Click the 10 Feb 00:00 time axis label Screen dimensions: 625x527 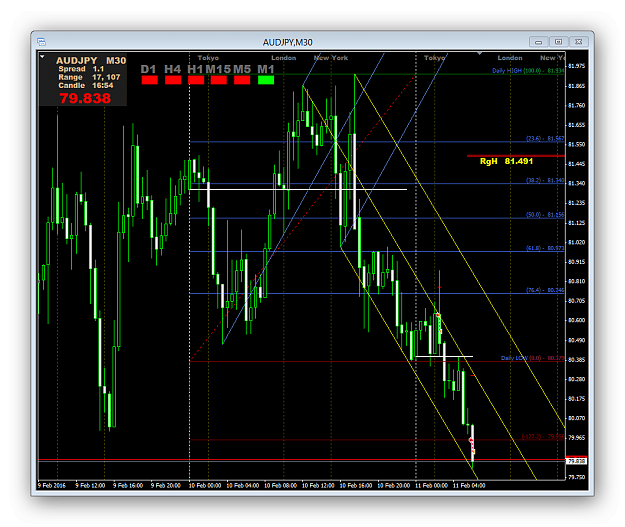click(x=204, y=486)
